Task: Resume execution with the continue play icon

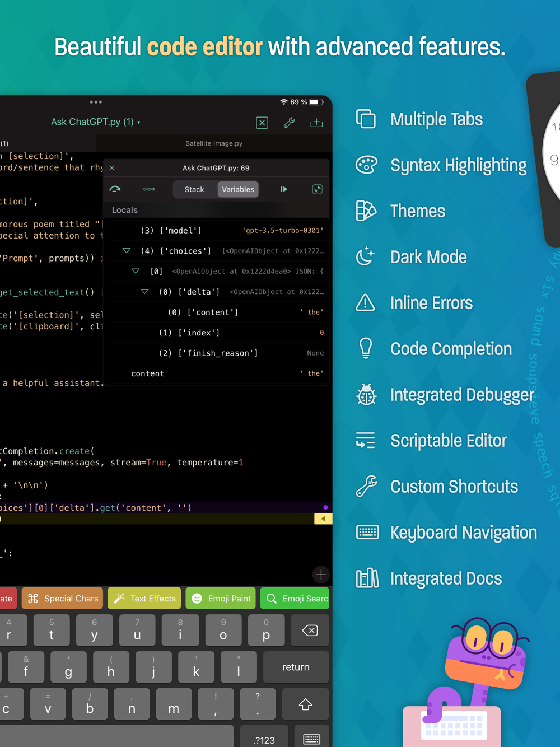Action: (284, 189)
